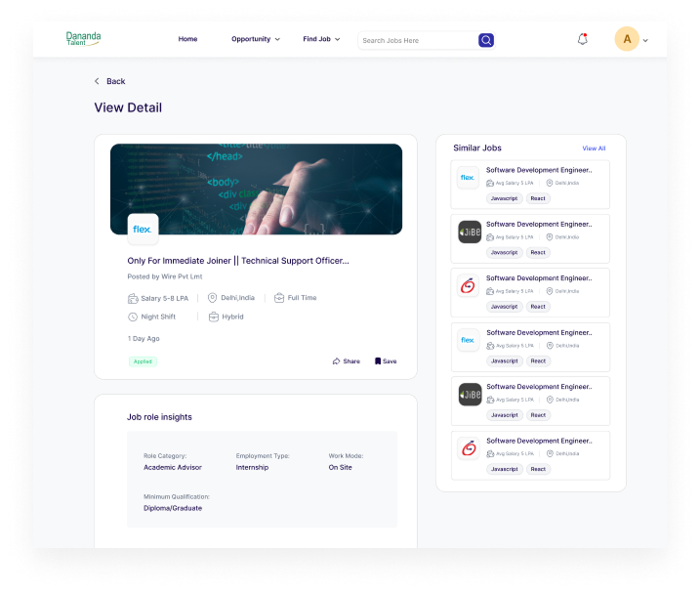Open the Technical Support Officer job title

pyautogui.click(x=238, y=261)
